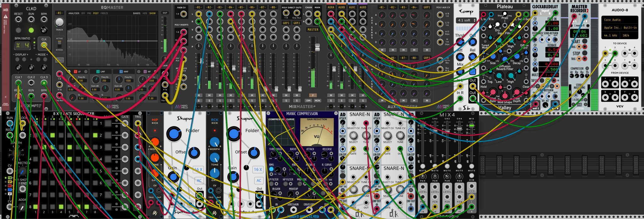Click the V input jack of MixMaster track -07-
Viewport: 644px width, 219px height.
click(x=263, y=29)
